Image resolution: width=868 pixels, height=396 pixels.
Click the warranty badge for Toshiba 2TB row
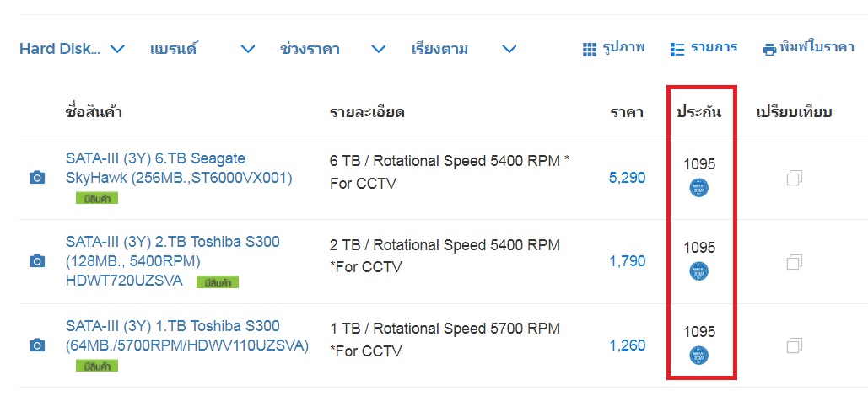(698, 271)
